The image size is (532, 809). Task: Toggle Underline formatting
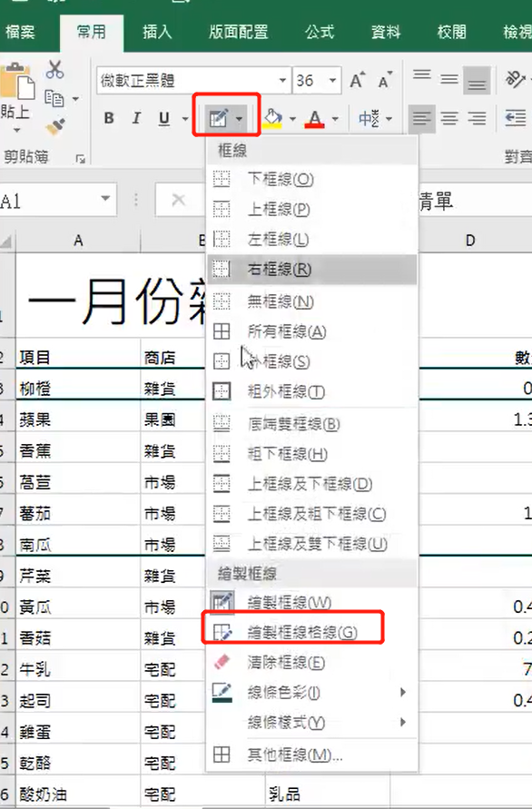[164, 118]
